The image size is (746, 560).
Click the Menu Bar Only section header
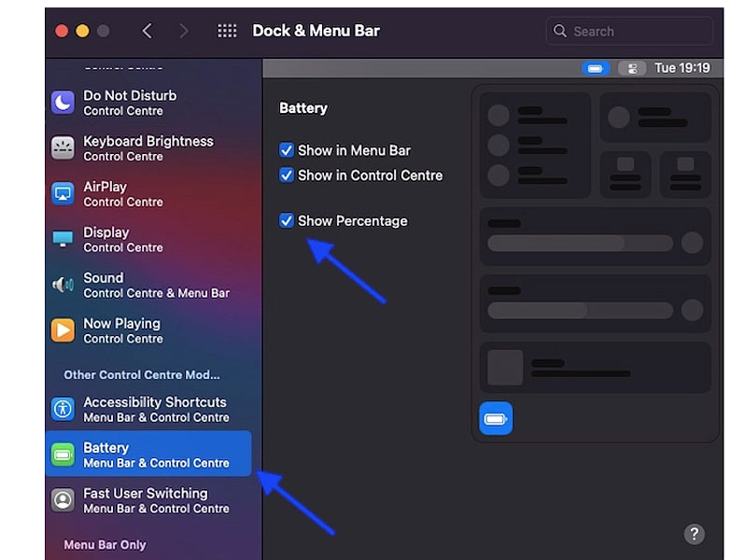pyautogui.click(x=105, y=545)
